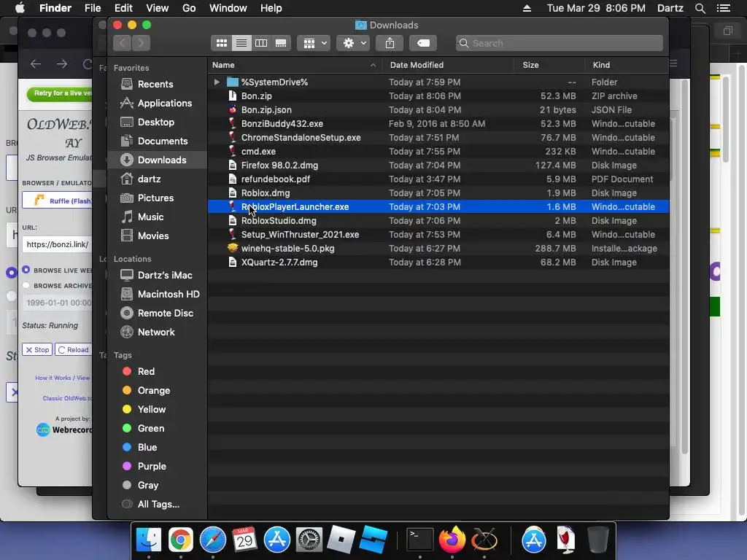Select the Bon.zip file
The height and width of the screenshot is (560, 747).
(x=438, y=96)
